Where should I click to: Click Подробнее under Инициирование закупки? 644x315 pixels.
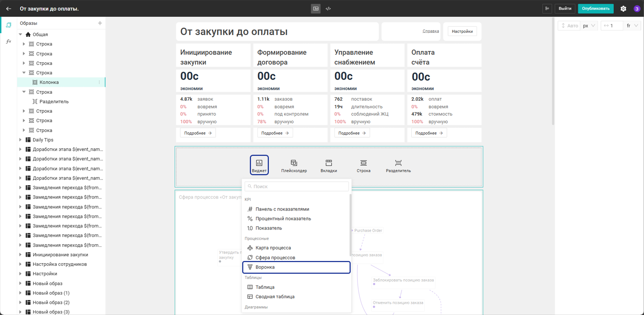(x=198, y=133)
